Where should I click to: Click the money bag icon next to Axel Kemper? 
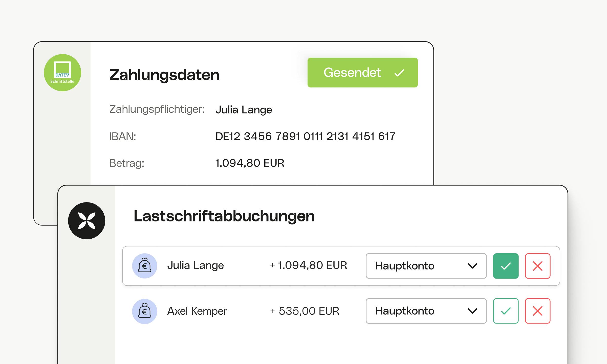click(x=145, y=311)
